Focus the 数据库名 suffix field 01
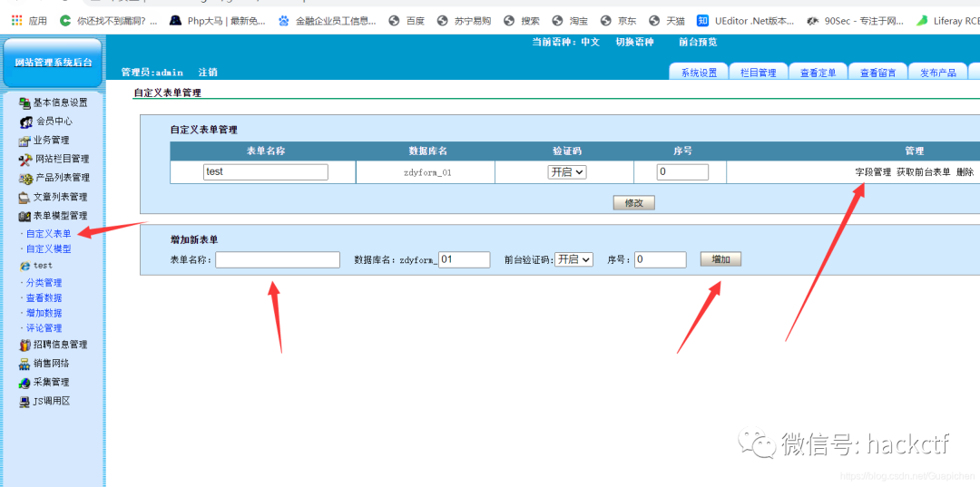This screenshot has width=980, height=487. [465, 259]
